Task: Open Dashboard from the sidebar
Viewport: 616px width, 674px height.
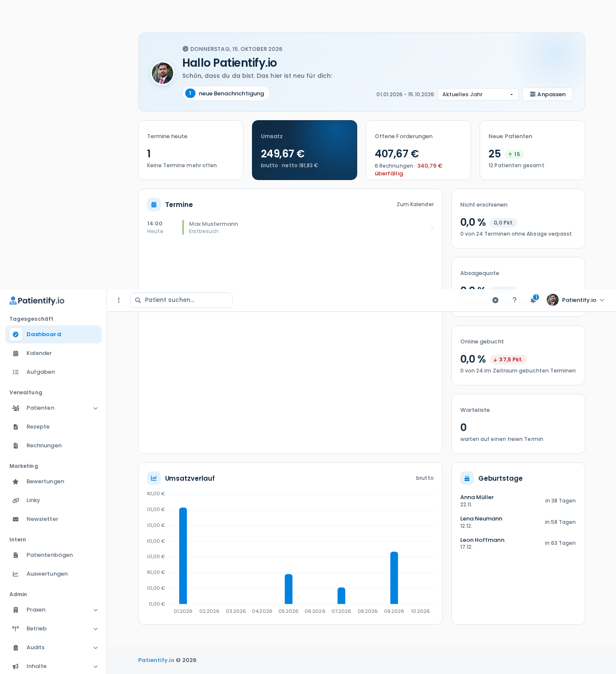Action: tap(53, 334)
